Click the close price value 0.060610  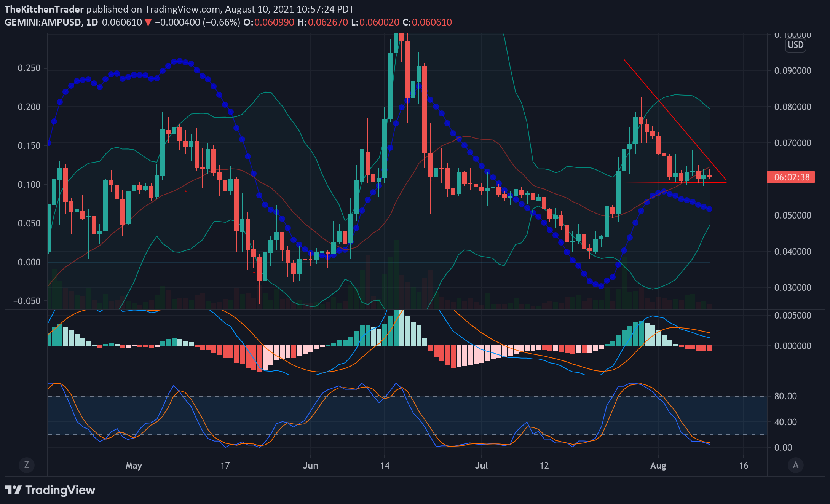pyautogui.click(x=432, y=22)
